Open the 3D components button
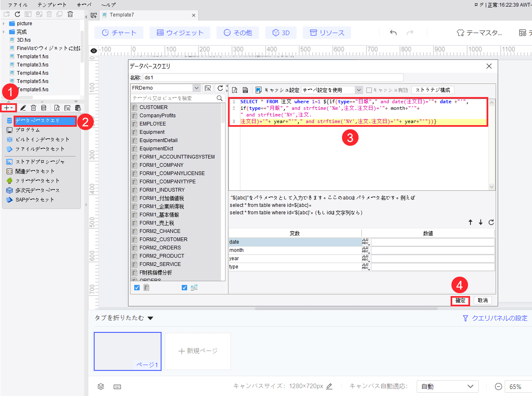This screenshot has height=396, width=532. [281, 33]
